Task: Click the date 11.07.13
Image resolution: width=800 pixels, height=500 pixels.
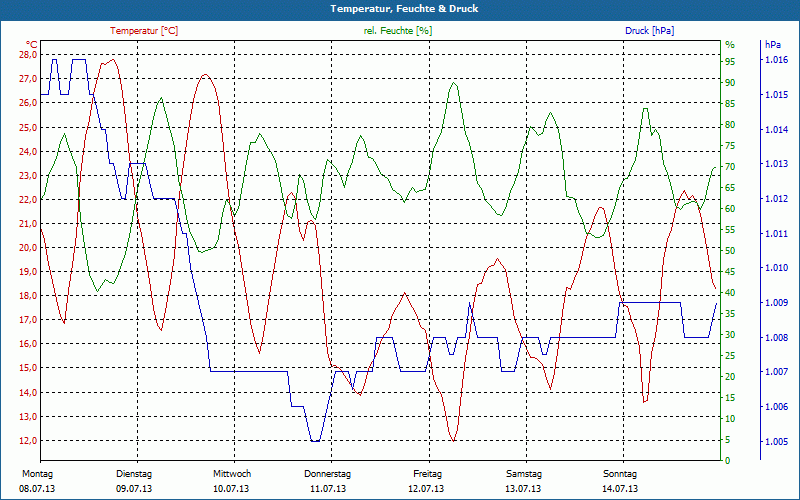Action: (x=328, y=489)
